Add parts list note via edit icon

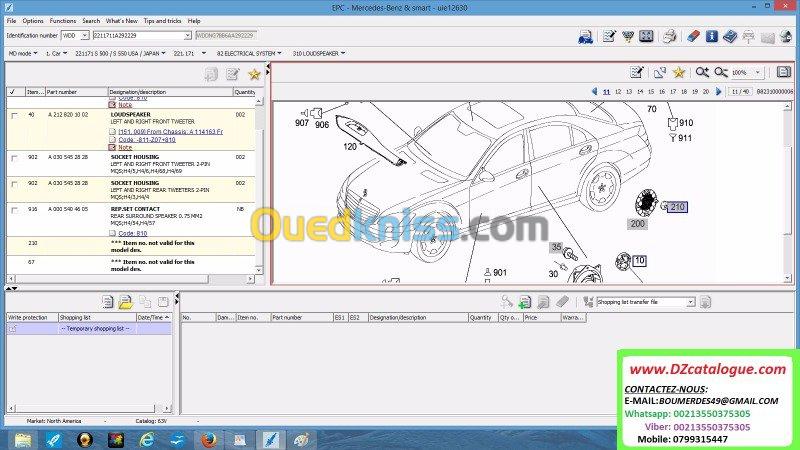click(233, 74)
